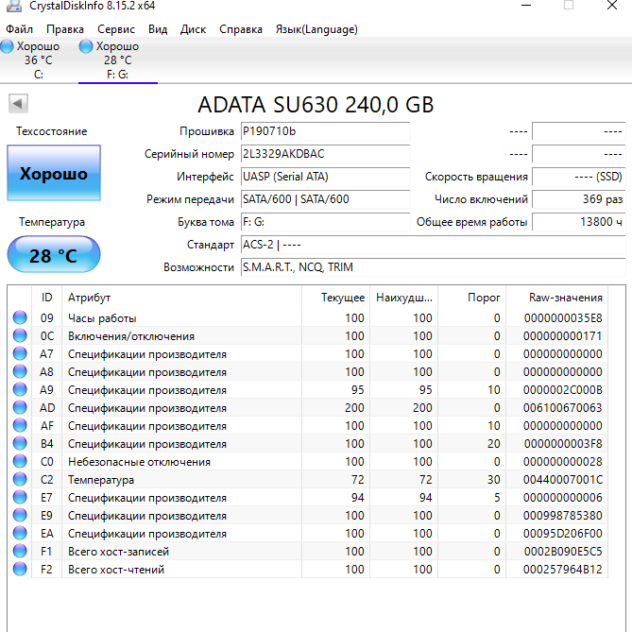The image size is (632, 632).
Task: Click raw value 00440007001C
Action: click(x=563, y=480)
